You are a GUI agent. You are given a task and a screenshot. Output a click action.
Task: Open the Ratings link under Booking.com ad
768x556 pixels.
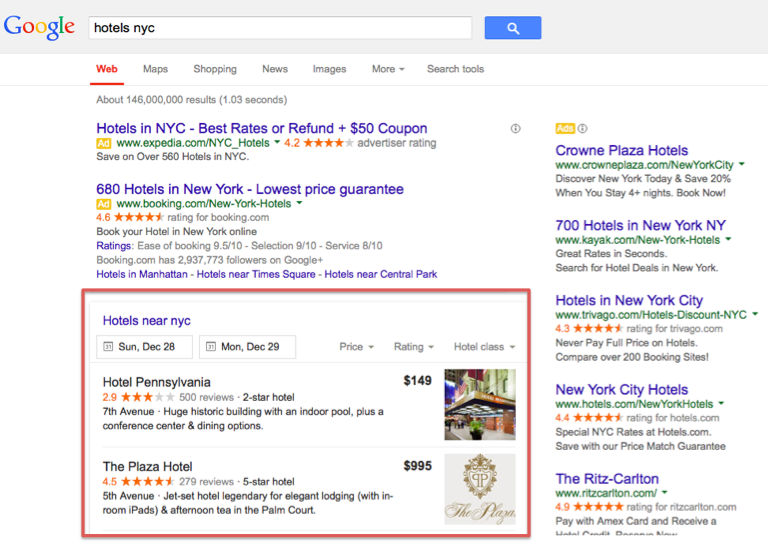(x=114, y=246)
